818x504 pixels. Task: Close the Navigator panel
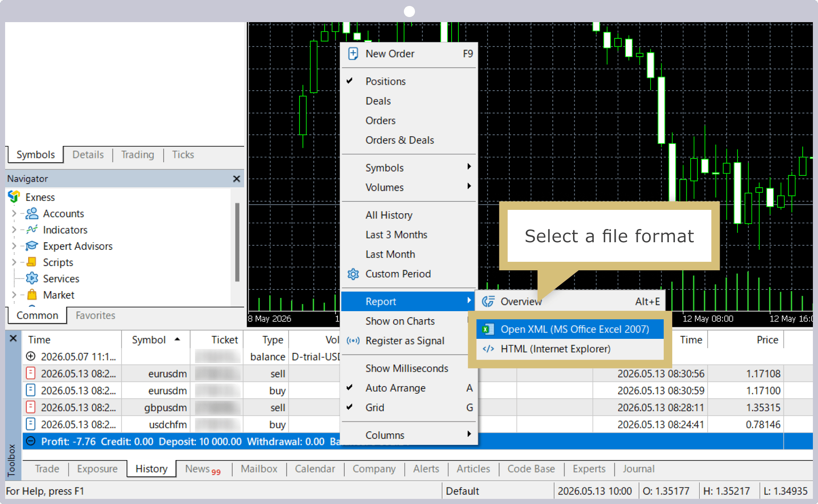(236, 179)
